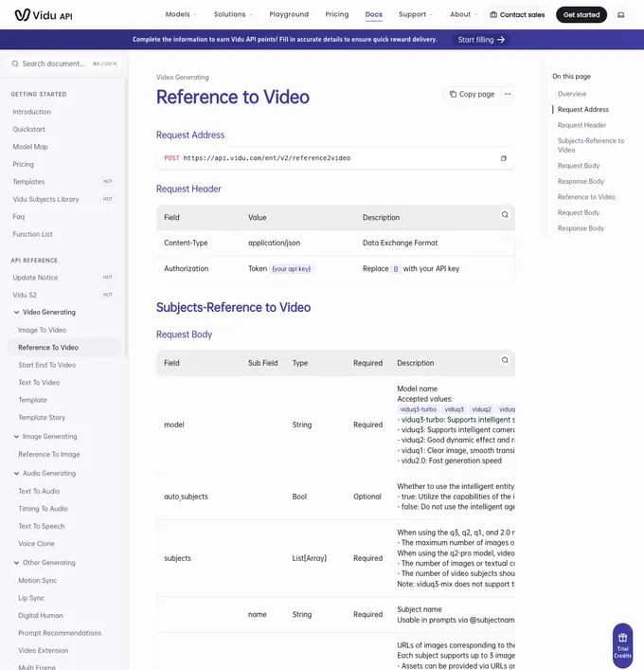Open Timing To Audio page
Screen dimensions: 644x670
(x=44, y=509)
